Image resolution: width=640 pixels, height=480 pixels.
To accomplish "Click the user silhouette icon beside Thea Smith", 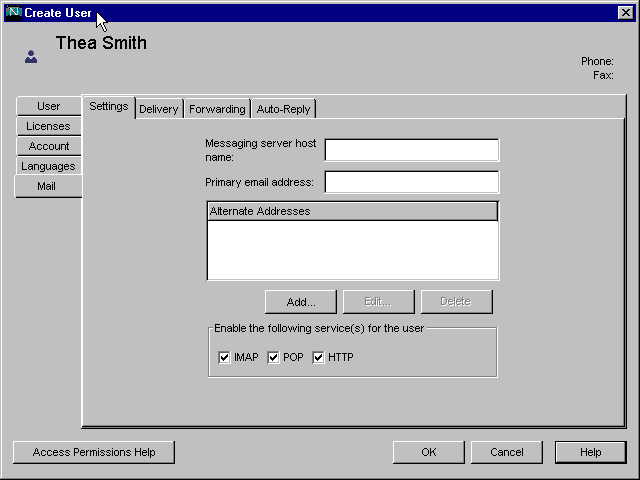I will (31, 57).
